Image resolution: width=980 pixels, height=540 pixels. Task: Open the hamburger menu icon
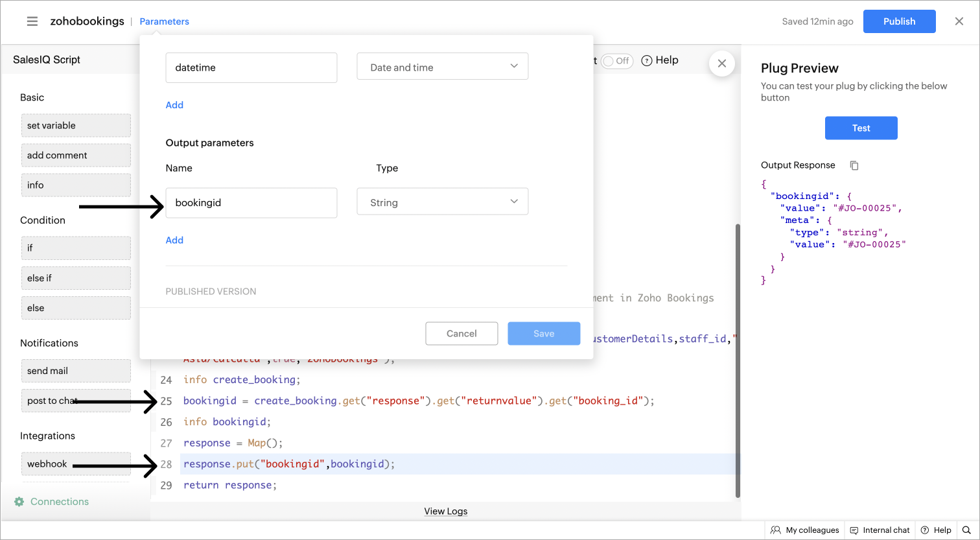pos(32,21)
